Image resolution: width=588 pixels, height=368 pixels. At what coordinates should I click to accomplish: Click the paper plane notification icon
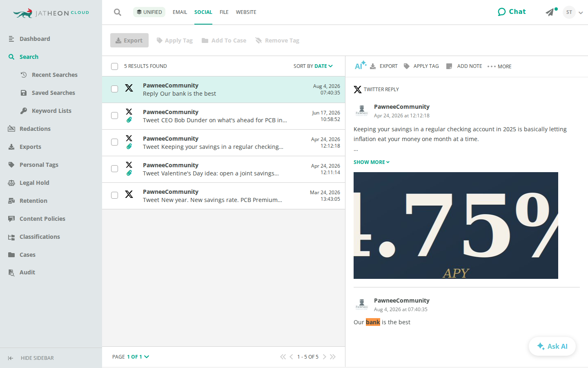click(550, 12)
